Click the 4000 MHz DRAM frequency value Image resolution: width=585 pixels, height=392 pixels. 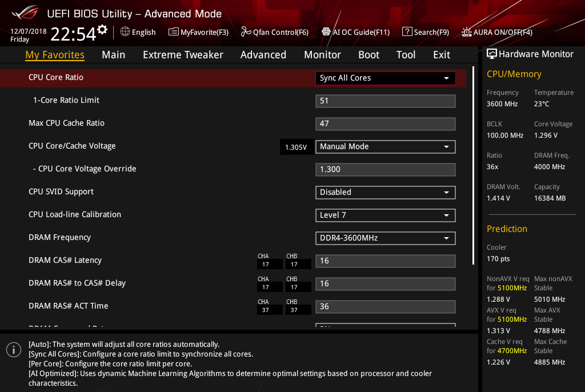550,166
